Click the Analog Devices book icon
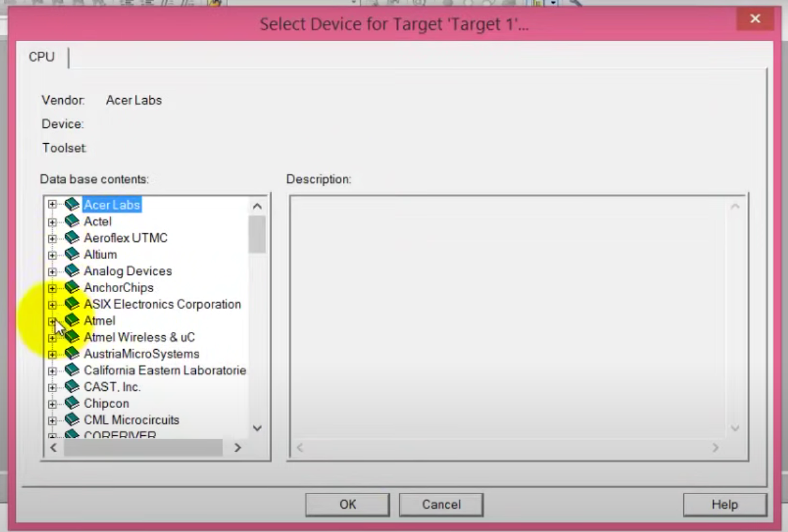Viewport: 788px width, 532px height. [x=72, y=271]
